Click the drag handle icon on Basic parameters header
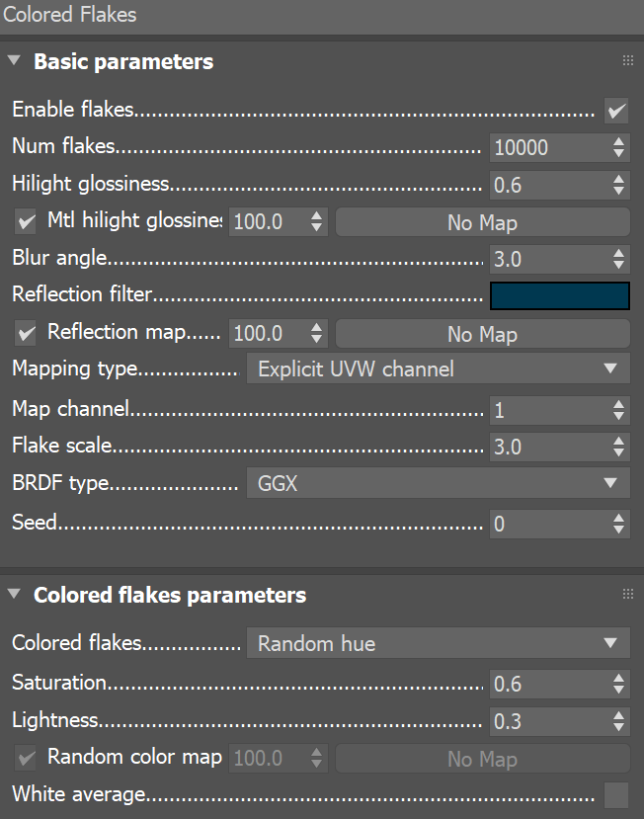Screen dimensions: 644x819 point(628,60)
